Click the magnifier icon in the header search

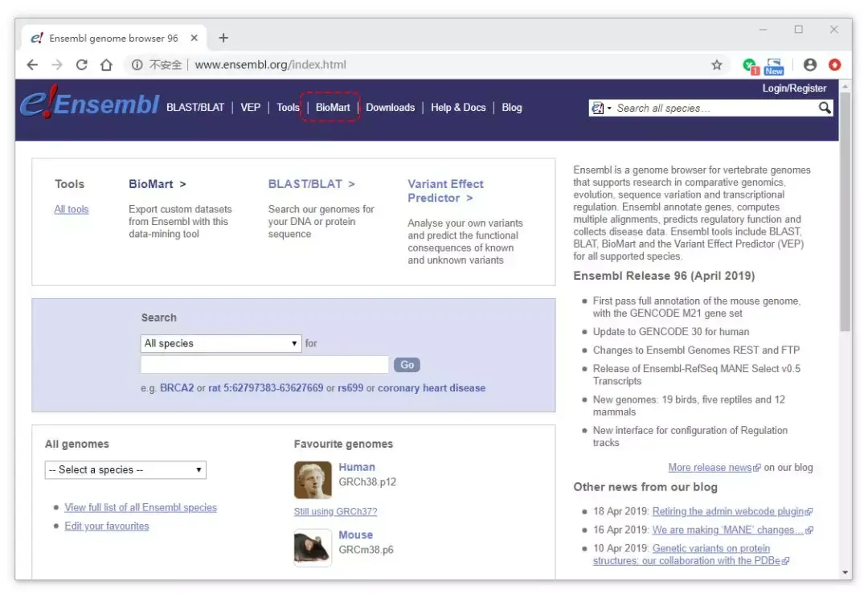coord(825,108)
